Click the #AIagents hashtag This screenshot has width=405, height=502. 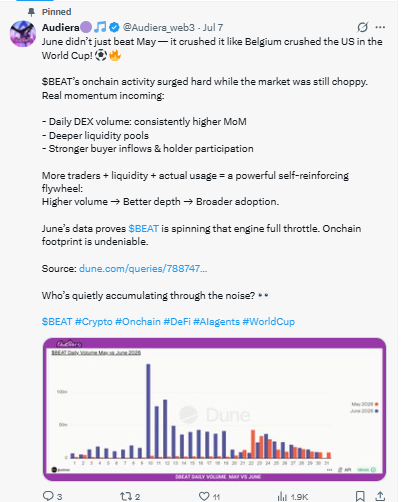(216, 322)
